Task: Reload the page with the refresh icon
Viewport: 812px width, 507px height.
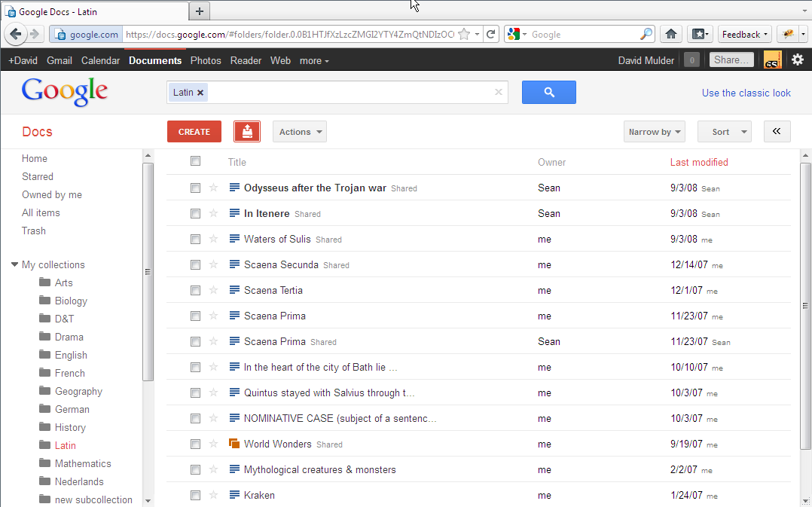Action: [491, 34]
